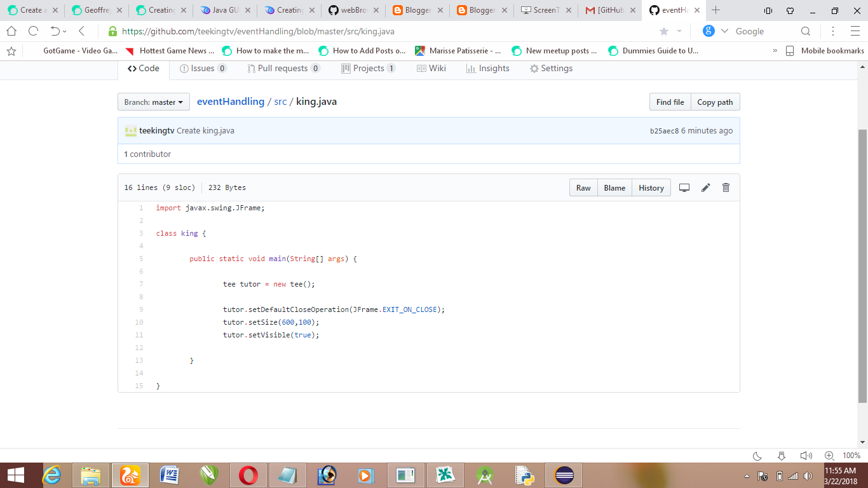Click the Find file button
Image resolution: width=868 pixels, height=488 pixels.
[670, 102]
